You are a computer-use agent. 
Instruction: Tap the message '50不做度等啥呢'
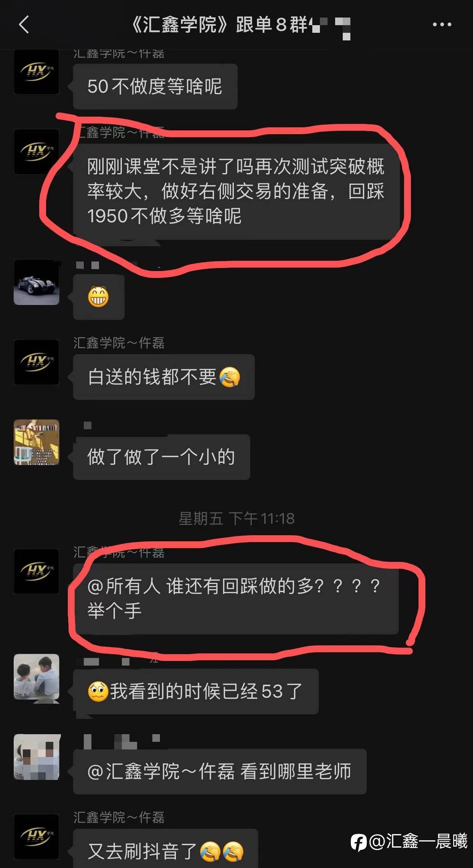(155, 87)
